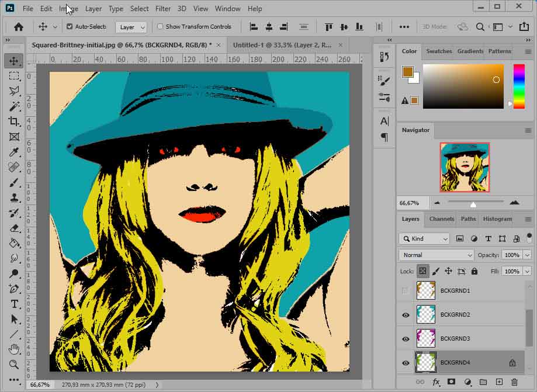Open the Color panel options menu
The height and width of the screenshot is (392, 537).
[528, 51]
